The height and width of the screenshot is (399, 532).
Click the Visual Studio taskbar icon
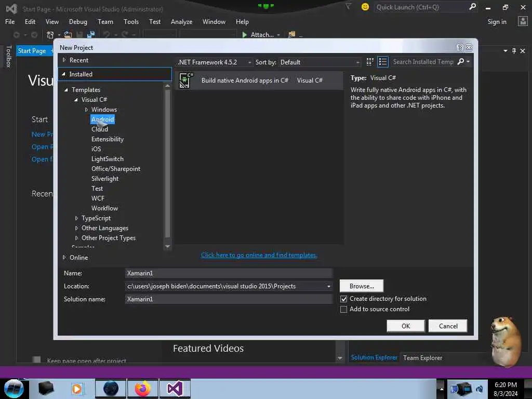[x=175, y=389]
